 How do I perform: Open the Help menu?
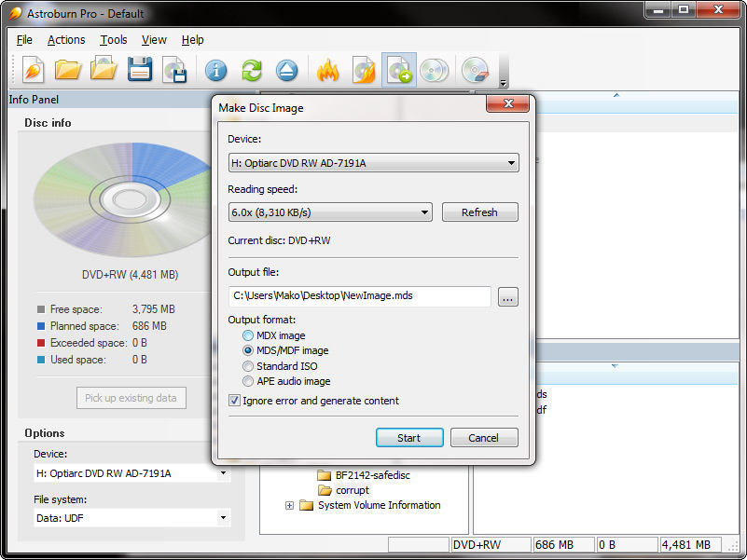coord(192,40)
